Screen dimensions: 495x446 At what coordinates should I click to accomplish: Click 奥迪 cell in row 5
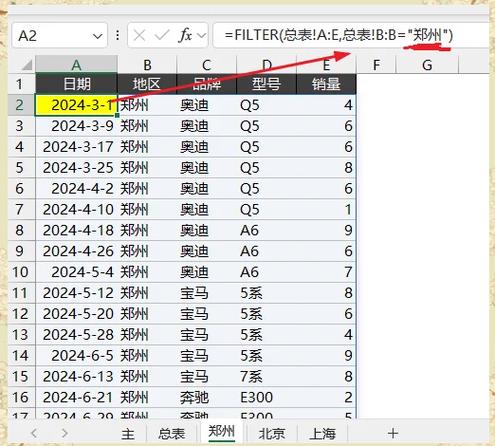206,168
